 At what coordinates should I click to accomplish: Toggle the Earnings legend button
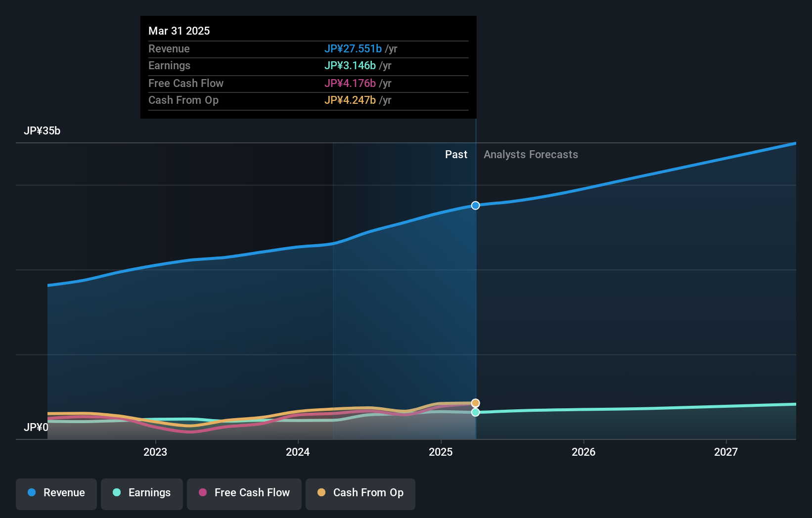(x=142, y=494)
